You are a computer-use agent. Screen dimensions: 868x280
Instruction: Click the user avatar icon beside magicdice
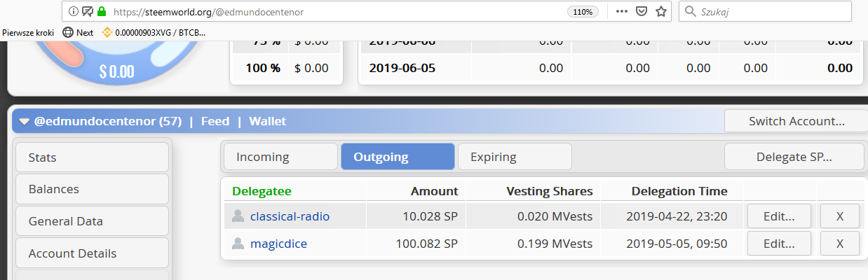point(238,244)
